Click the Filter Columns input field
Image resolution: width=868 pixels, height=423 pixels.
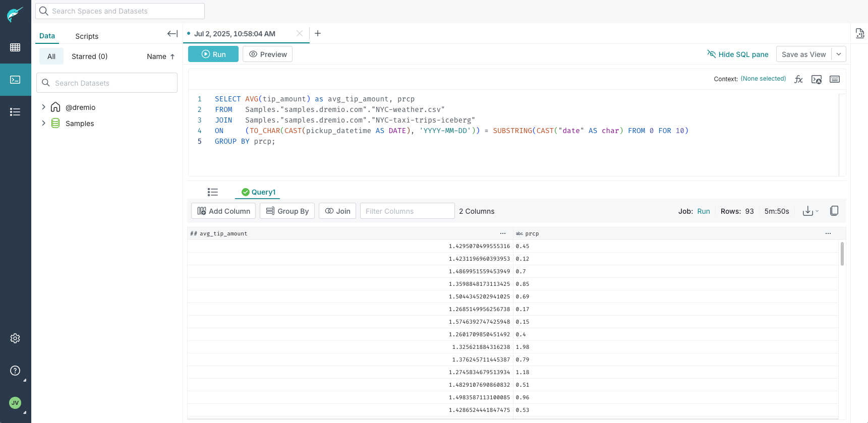click(x=407, y=211)
